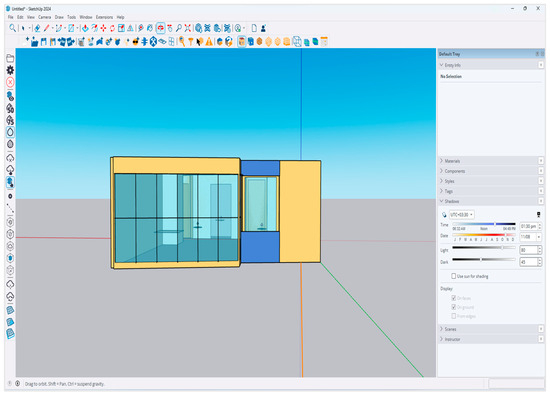Expand the Components panel

(442, 171)
